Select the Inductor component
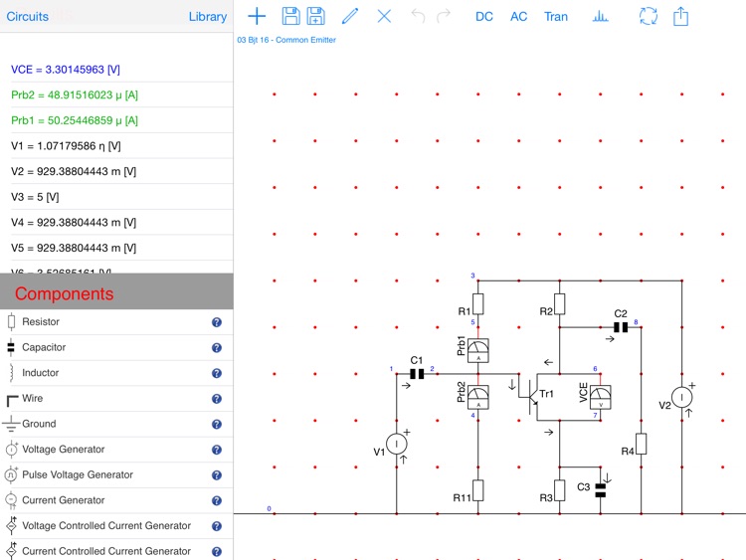 116,373
